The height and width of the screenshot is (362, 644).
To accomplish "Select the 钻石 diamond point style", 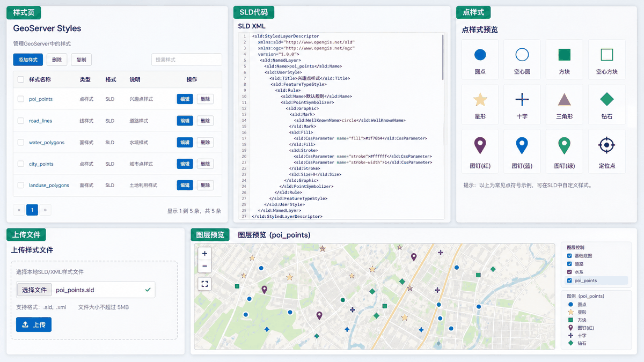I will [x=606, y=104].
